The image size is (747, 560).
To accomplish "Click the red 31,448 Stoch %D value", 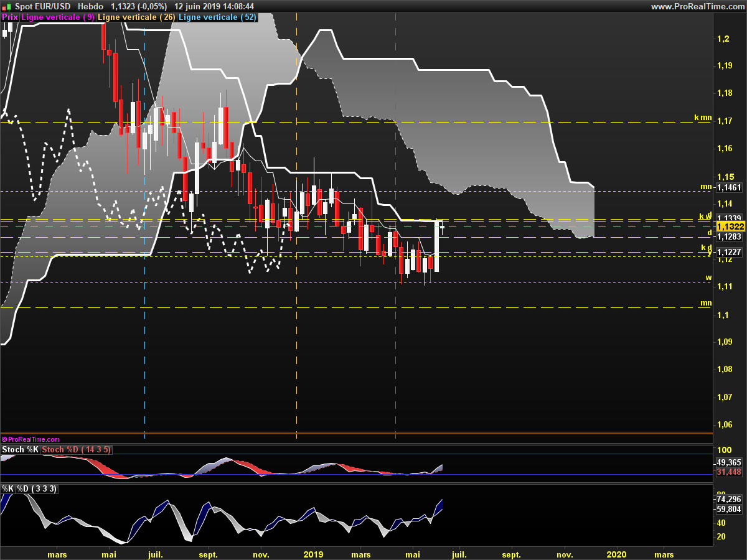I will click(729, 472).
